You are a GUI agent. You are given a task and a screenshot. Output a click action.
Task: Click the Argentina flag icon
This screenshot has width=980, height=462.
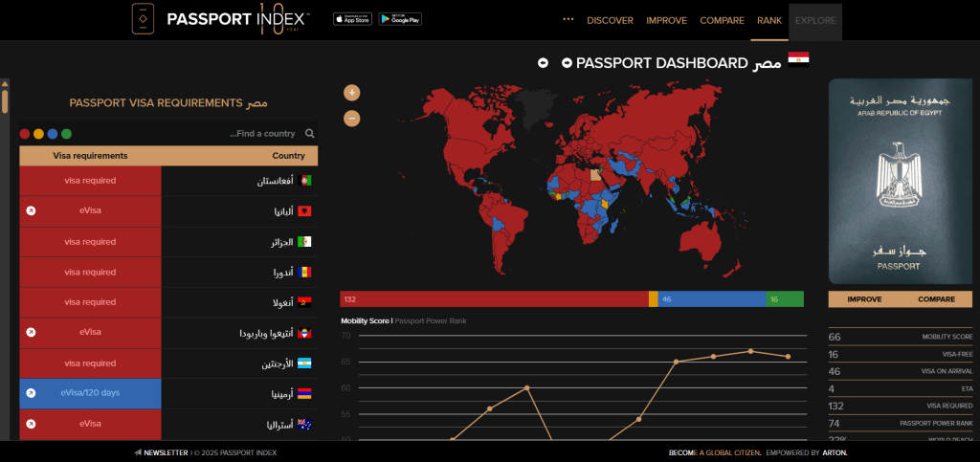pyautogui.click(x=304, y=363)
